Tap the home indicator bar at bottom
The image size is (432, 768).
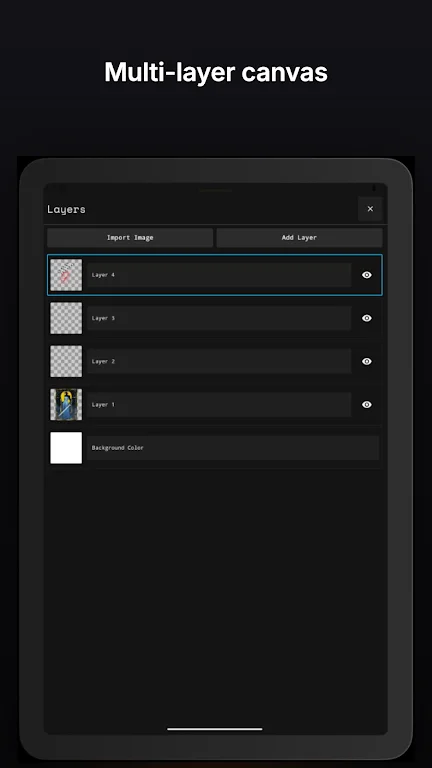coord(215,729)
